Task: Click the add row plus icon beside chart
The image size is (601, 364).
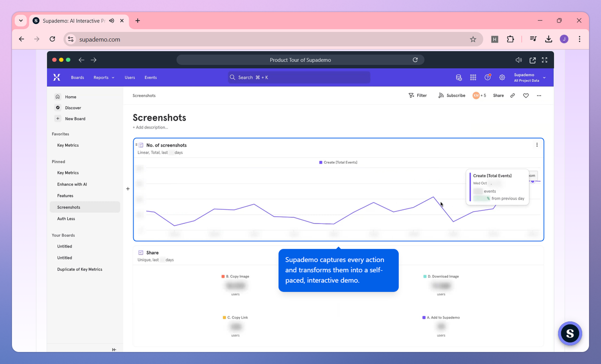Action: tap(128, 189)
